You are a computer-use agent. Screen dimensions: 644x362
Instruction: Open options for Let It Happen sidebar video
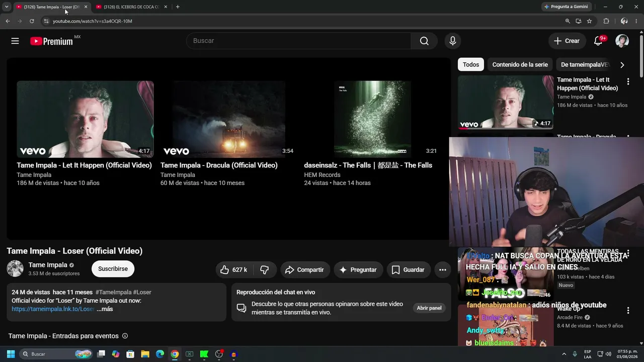coord(628,81)
